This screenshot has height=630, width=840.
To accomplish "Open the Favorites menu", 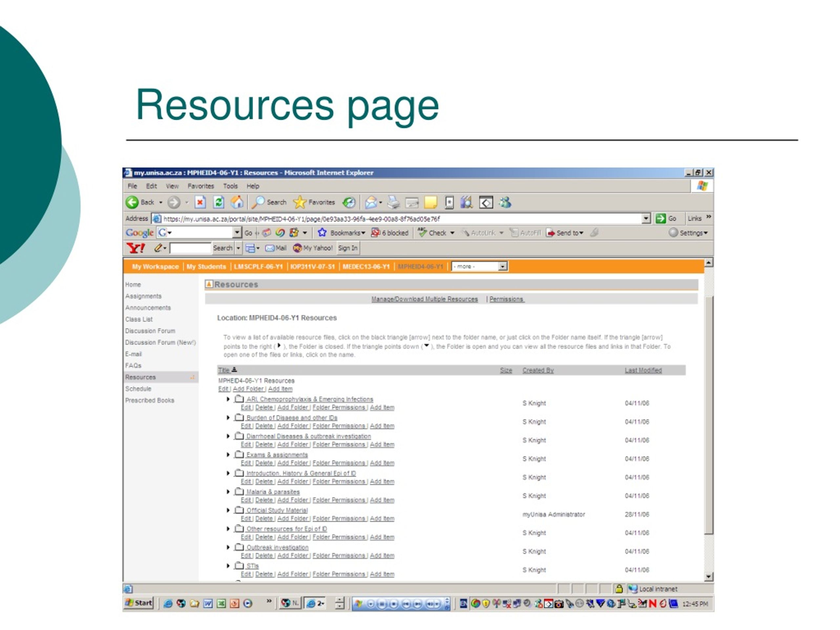I will (200, 186).
